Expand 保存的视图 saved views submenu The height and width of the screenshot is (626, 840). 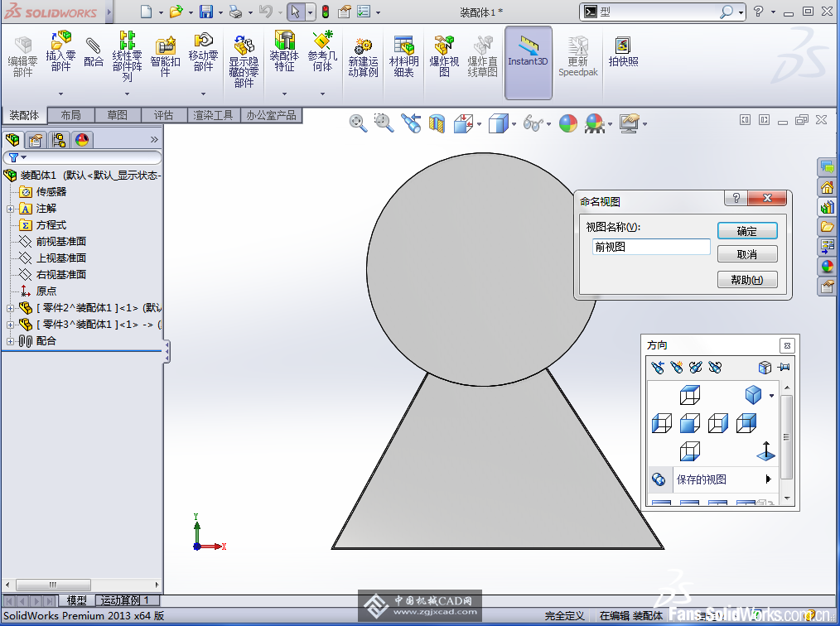click(x=768, y=479)
